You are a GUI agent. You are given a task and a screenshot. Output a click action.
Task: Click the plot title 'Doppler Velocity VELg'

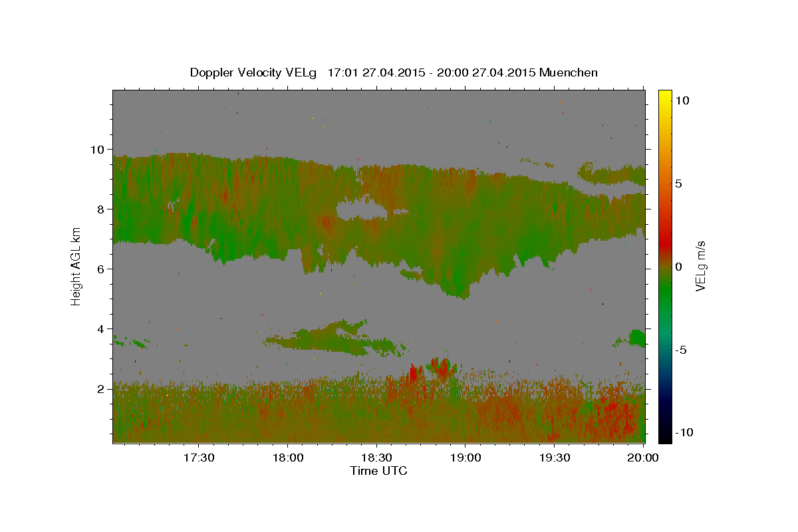(x=255, y=72)
